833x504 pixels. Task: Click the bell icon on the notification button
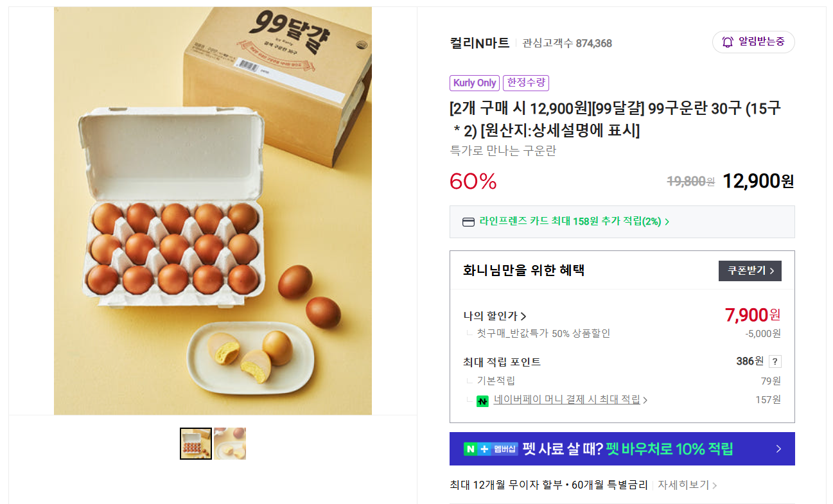726,41
